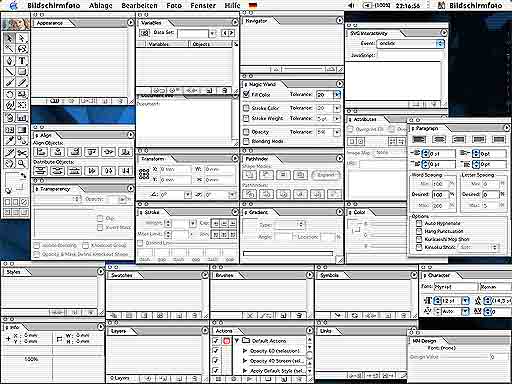Choose the Selection arrow tool
This screenshot has height=384, width=512.
[10, 38]
